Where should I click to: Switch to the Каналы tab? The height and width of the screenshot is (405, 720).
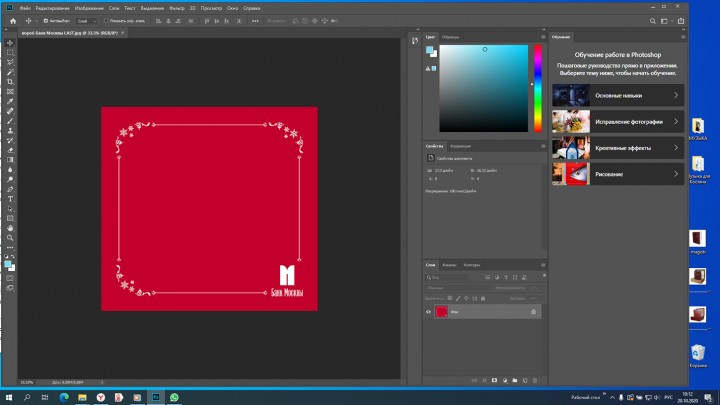(x=449, y=265)
